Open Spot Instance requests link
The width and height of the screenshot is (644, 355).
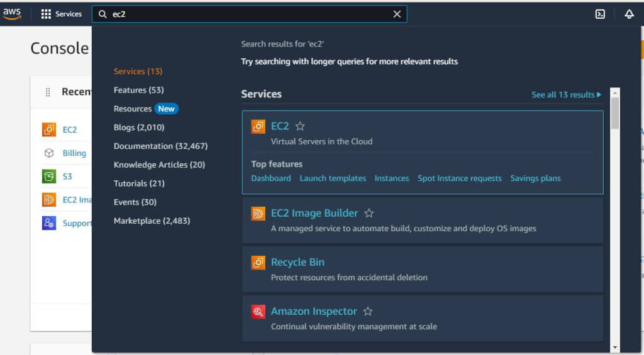(460, 178)
